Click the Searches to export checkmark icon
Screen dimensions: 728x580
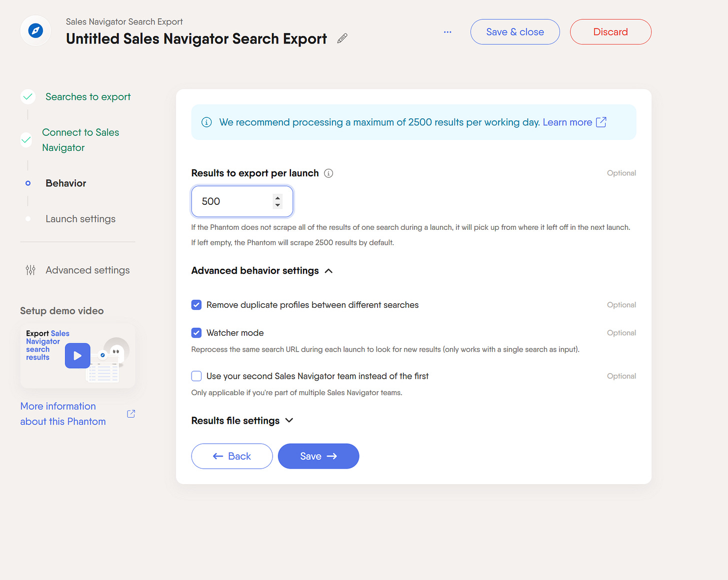(28, 97)
